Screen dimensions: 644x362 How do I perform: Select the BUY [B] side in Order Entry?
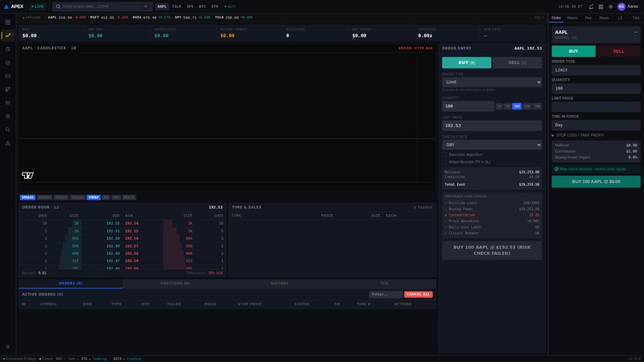[466, 62]
